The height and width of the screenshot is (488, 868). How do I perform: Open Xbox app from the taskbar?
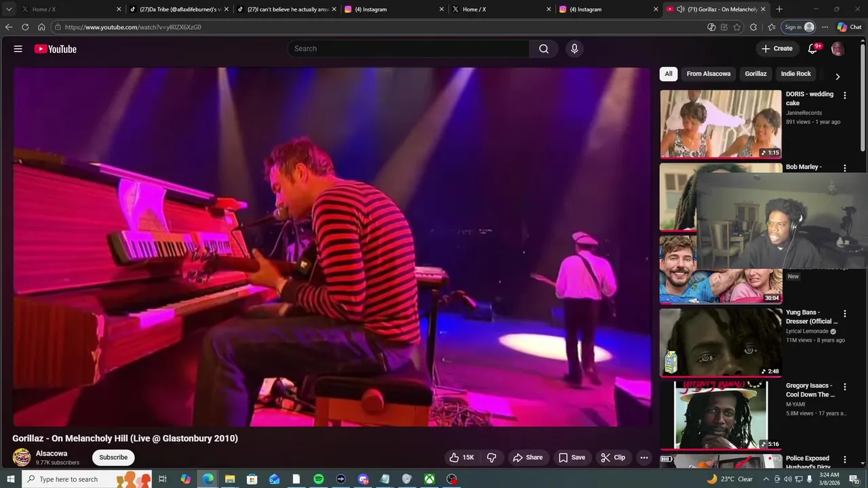click(x=429, y=479)
